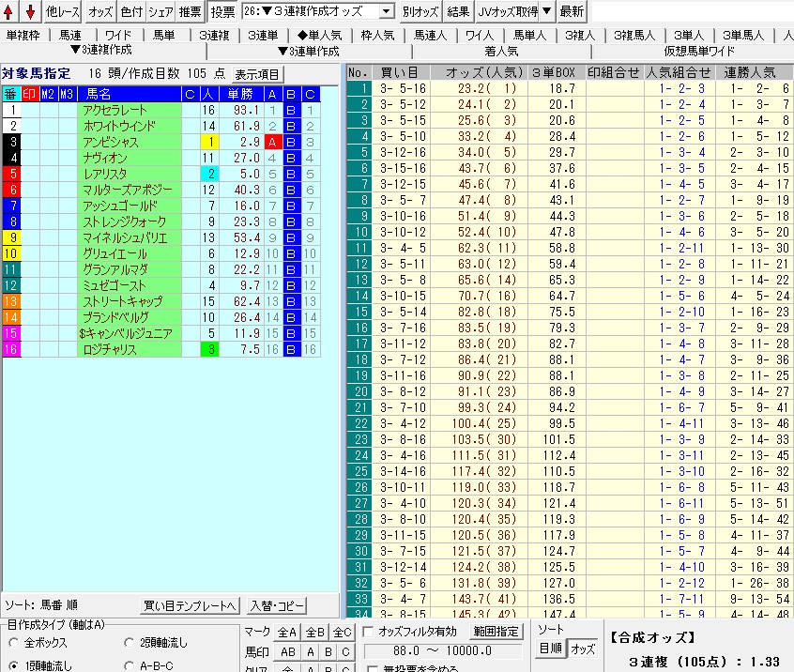
Task: Click the 全B mark button
Action: [x=315, y=633]
